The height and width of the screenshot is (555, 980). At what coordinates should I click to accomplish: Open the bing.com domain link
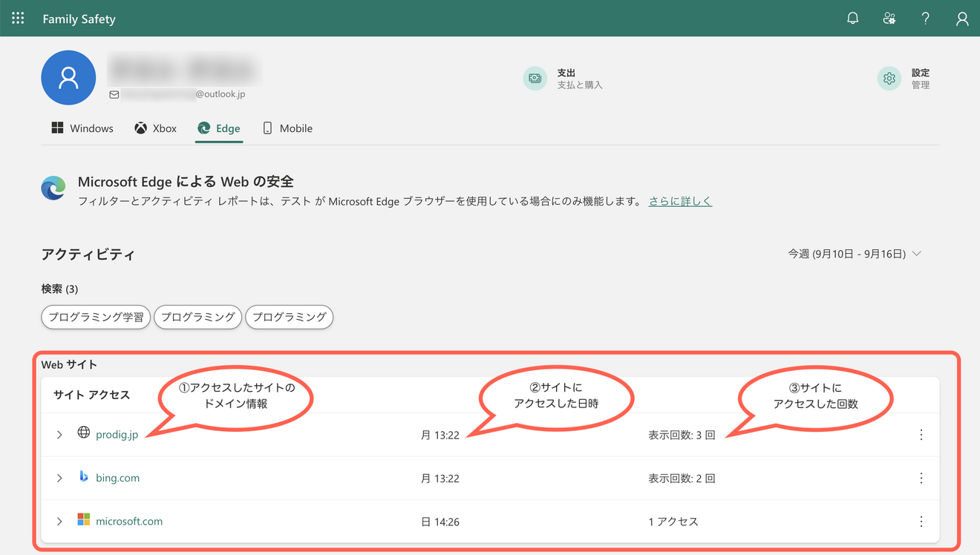[x=117, y=478]
